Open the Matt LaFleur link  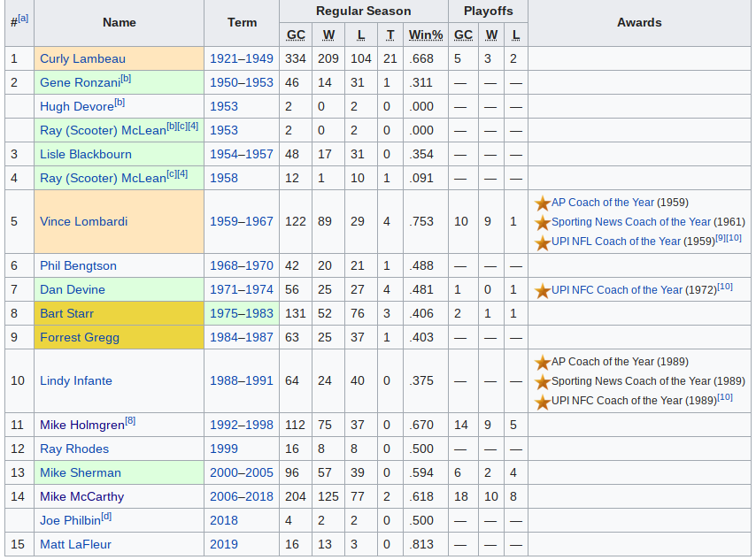point(76,545)
